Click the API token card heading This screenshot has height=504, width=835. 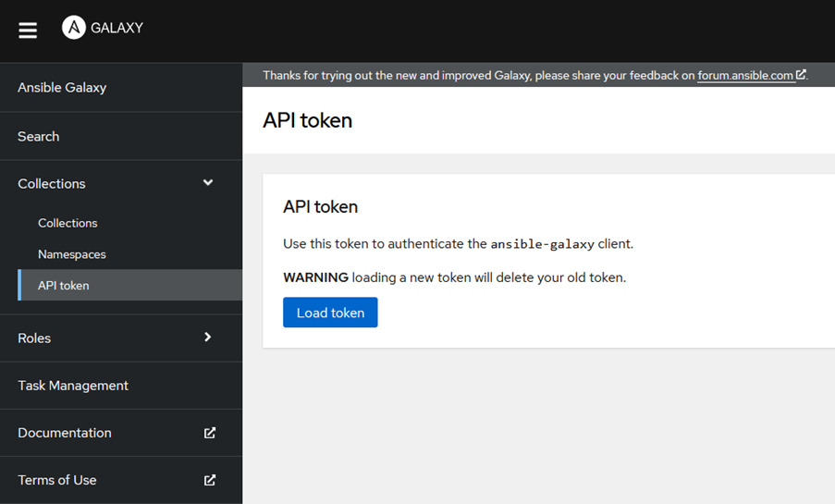click(x=320, y=207)
